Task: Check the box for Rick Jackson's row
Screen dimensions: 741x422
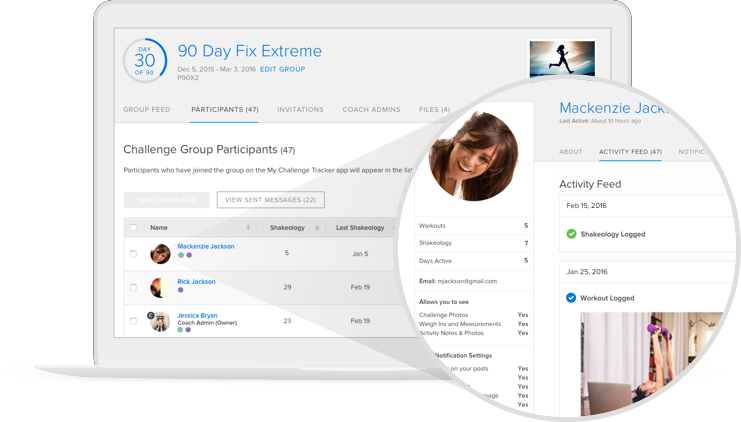Action: point(133,287)
